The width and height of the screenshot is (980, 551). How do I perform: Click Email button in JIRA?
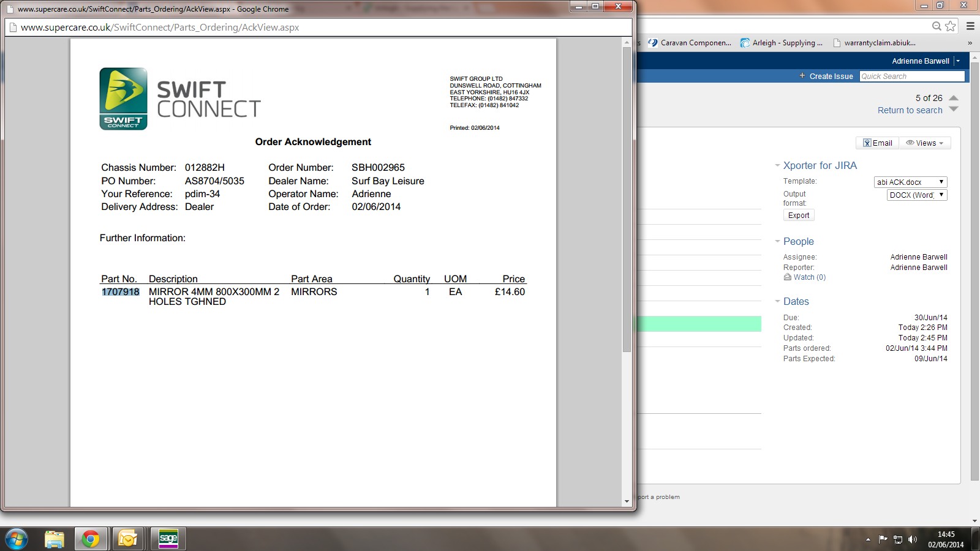tap(877, 143)
